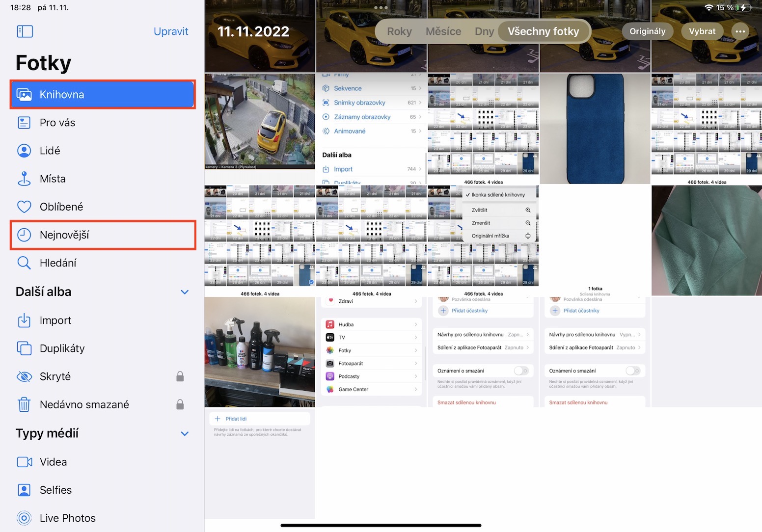Open the Hledání magnifier icon
Screen dimensions: 762x532
[24, 263]
